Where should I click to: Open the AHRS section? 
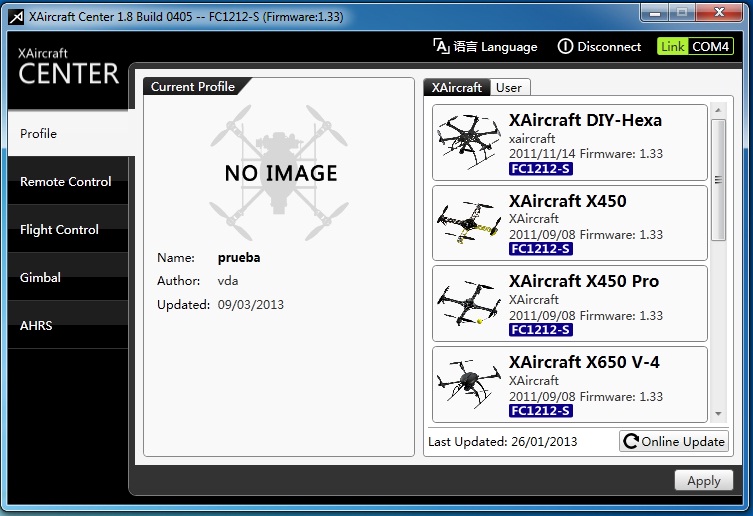point(68,325)
